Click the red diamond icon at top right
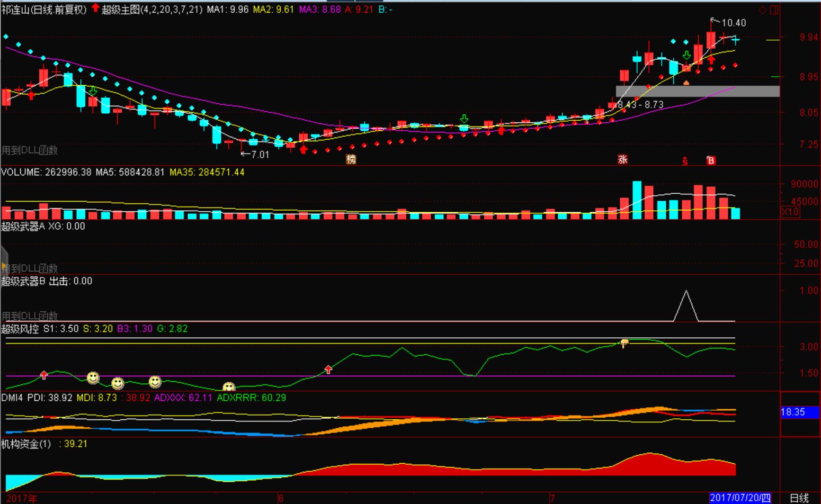This screenshot has height=504, width=821. [x=763, y=10]
